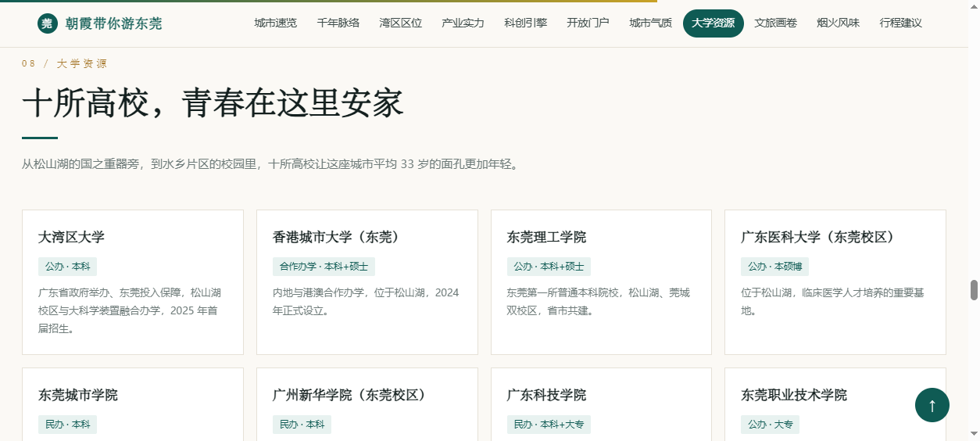Select 产业实力 in navigation

463,23
